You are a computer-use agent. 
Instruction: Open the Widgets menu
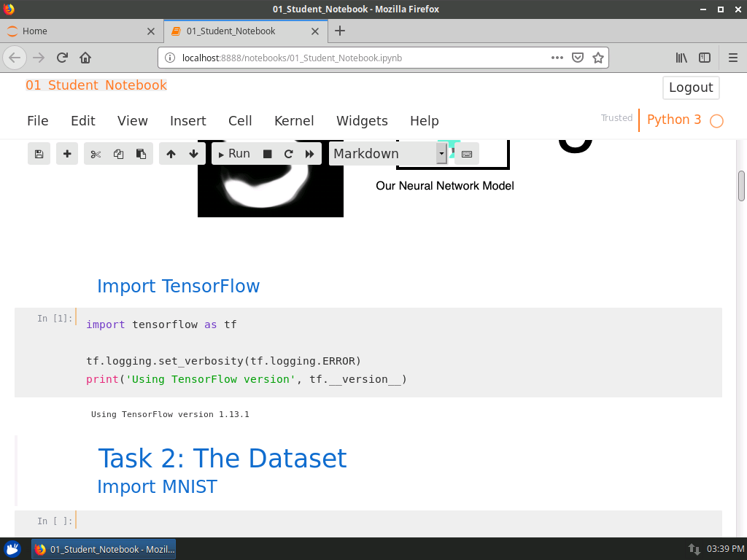coord(362,121)
